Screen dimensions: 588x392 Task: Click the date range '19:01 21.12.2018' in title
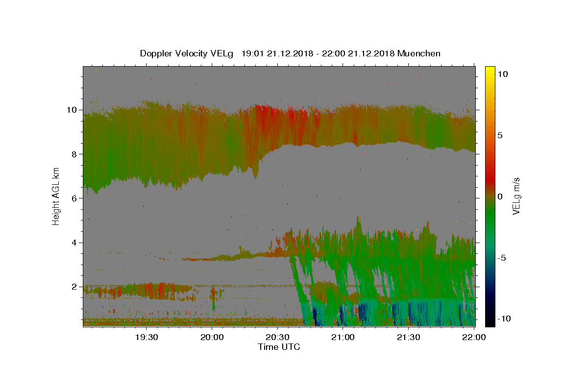(277, 53)
